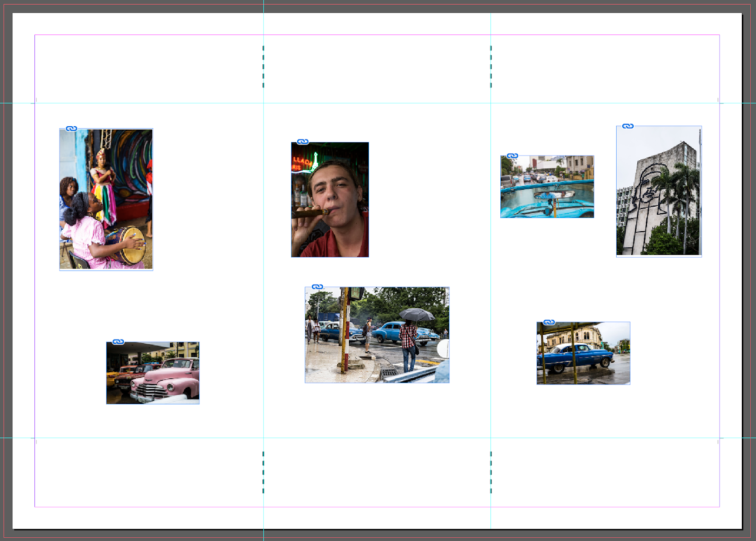Click link badge on turquoise convertible photo
The image size is (756, 541).
pos(512,156)
